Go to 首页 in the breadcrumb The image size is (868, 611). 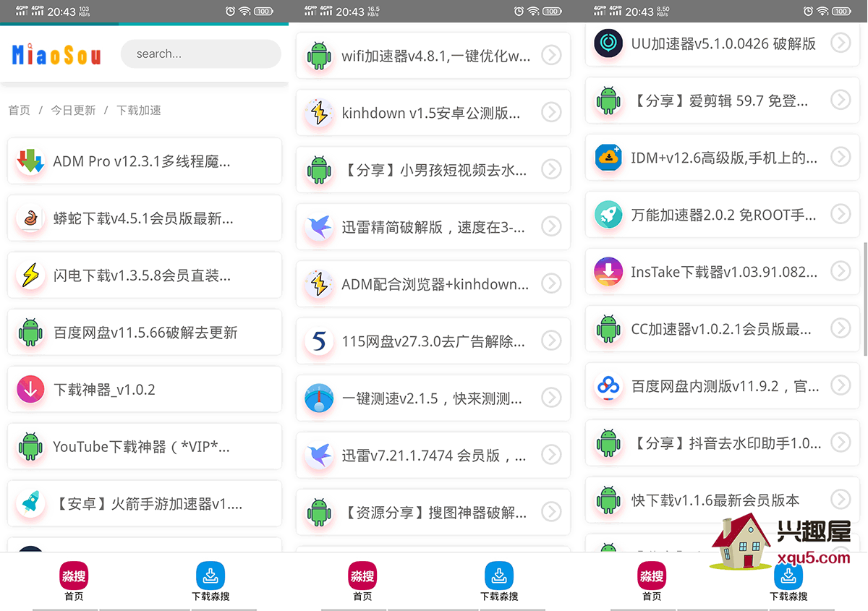tap(20, 111)
